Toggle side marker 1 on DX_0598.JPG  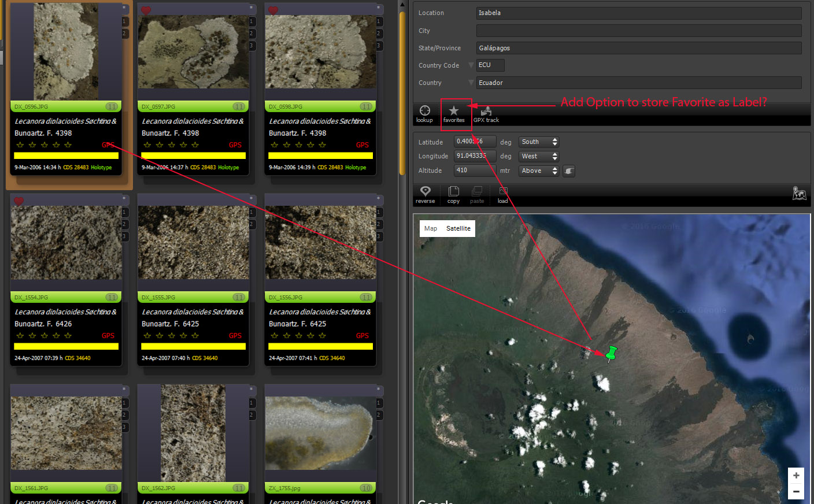coord(379,21)
